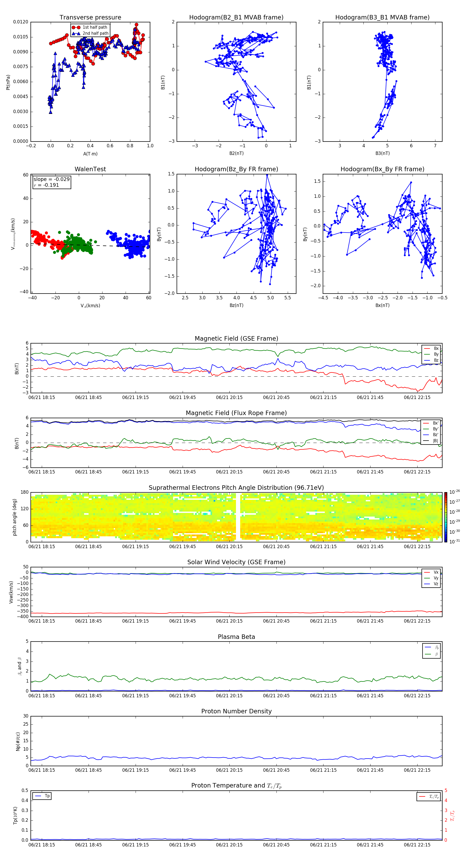
Task: Click the 'βp' legend entry in Plasma Beta
Action: (432, 647)
